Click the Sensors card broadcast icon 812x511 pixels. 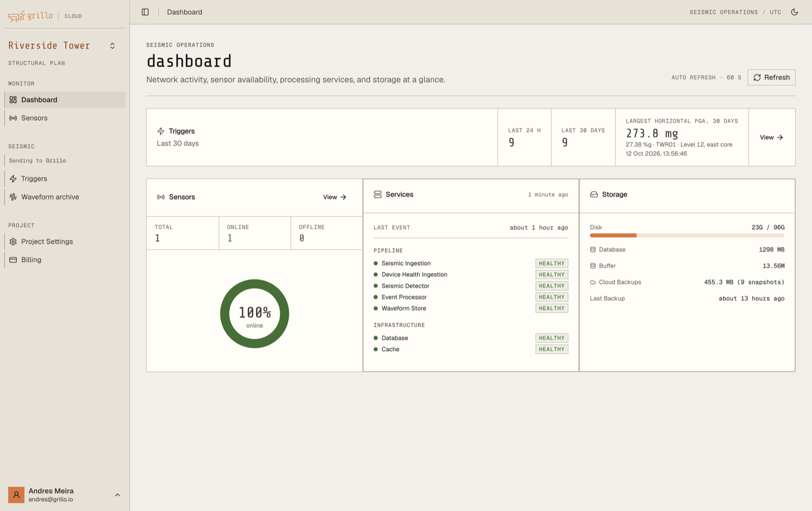click(161, 197)
